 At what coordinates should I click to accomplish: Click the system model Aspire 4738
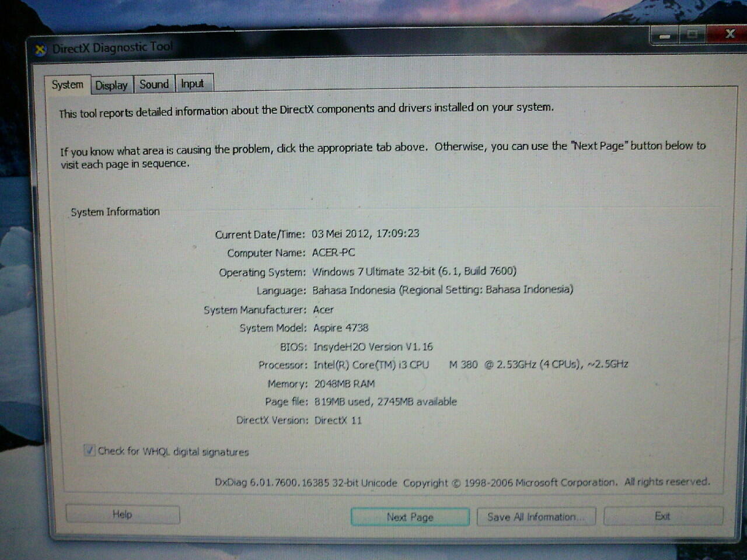click(341, 328)
